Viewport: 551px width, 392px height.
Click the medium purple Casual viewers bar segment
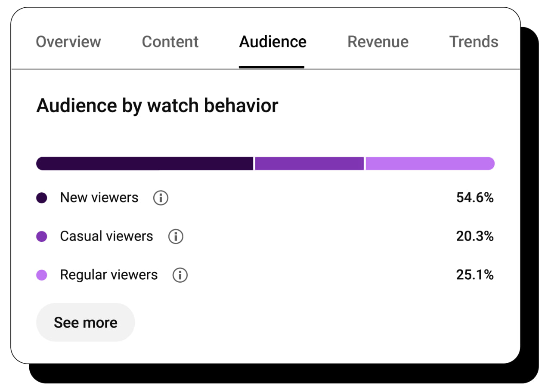(310, 164)
